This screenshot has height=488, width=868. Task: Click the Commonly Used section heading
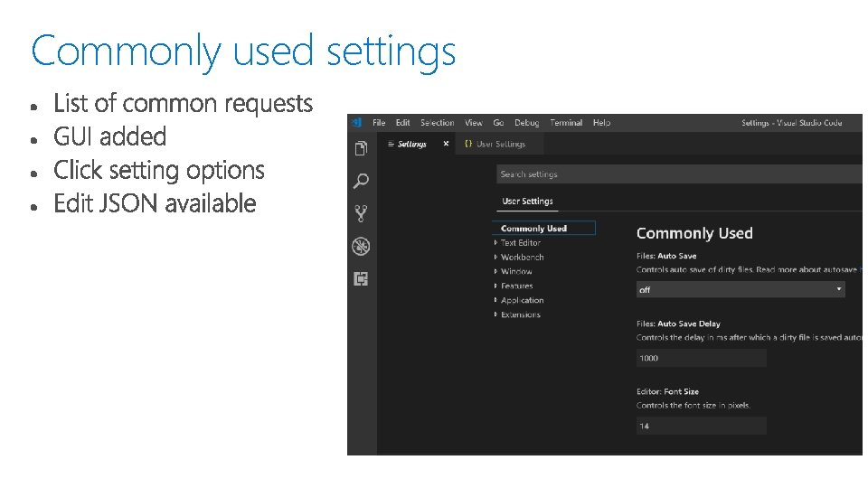694,233
